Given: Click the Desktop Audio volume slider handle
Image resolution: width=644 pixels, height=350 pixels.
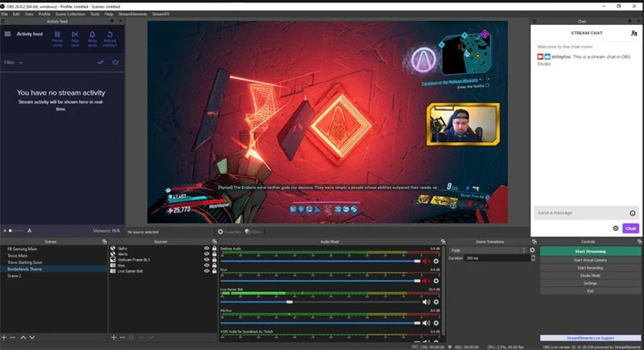Looking at the screenshot, I should point(417,261).
